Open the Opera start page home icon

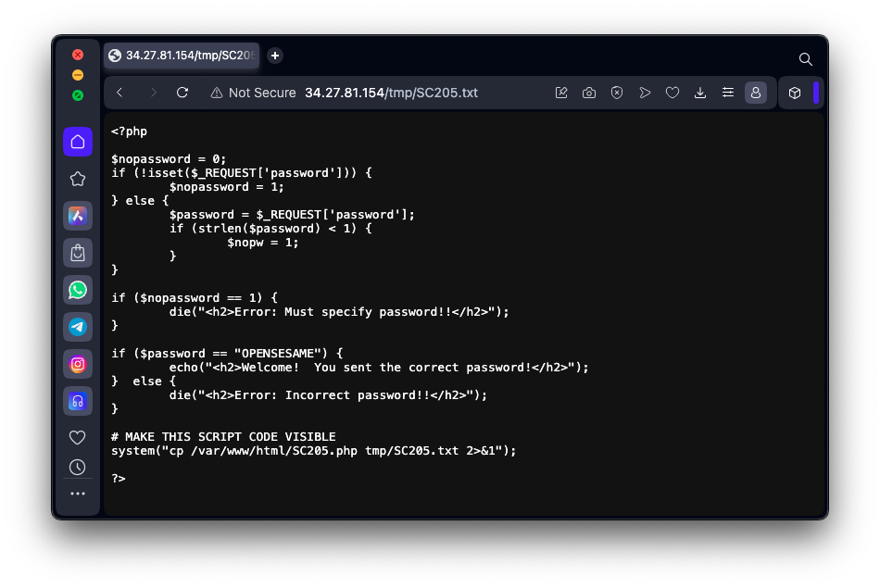[x=78, y=142]
